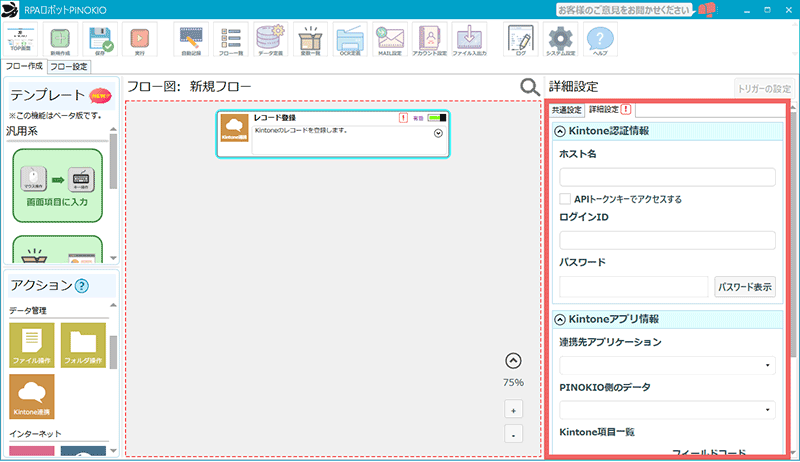Create a new flow with 新規作成
Viewport: 800px width, 462px height.
tap(60, 39)
